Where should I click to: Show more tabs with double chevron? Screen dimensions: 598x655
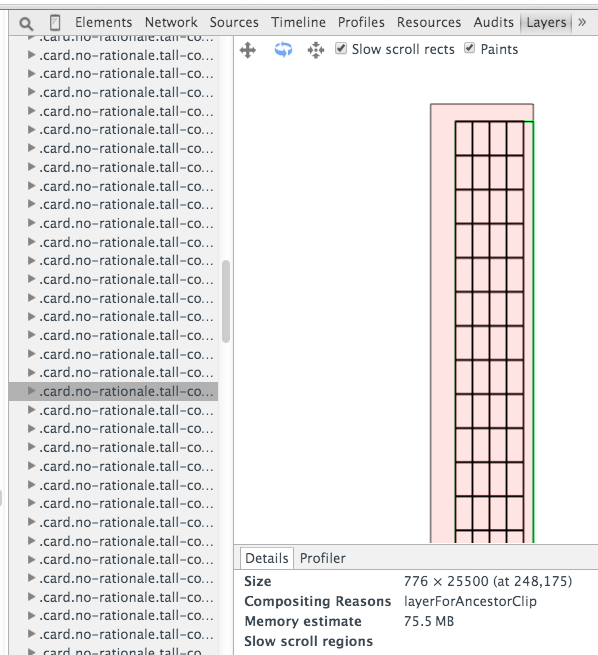[582, 22]
